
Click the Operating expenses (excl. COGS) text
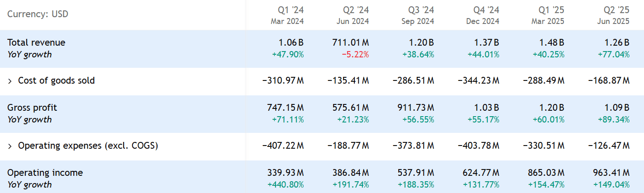tap(88, 146)
